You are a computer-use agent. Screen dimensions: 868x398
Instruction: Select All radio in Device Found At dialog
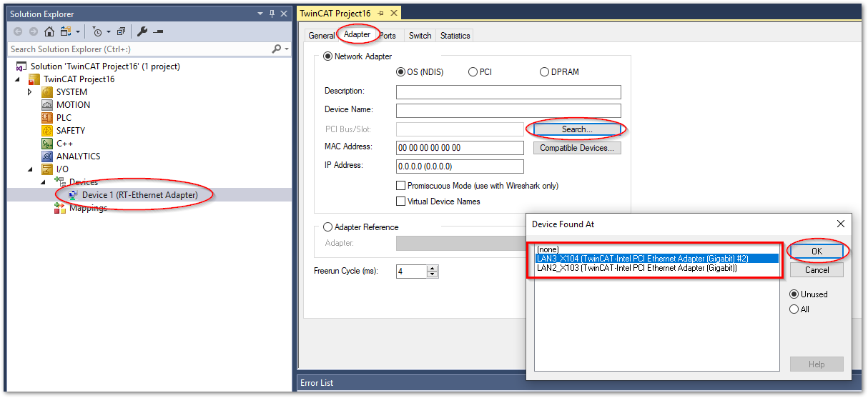(x=794, y=309)
